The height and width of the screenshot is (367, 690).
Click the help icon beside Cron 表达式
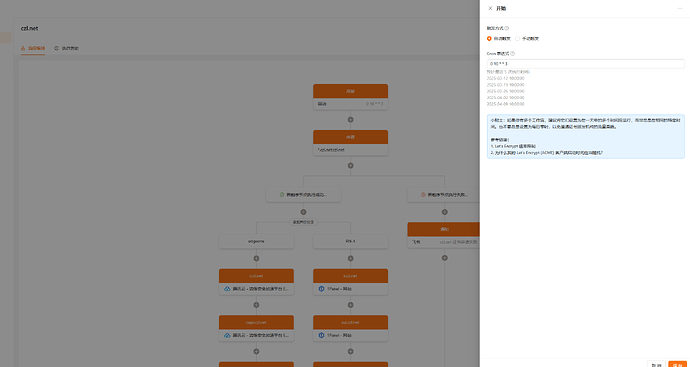pos(513,54)
